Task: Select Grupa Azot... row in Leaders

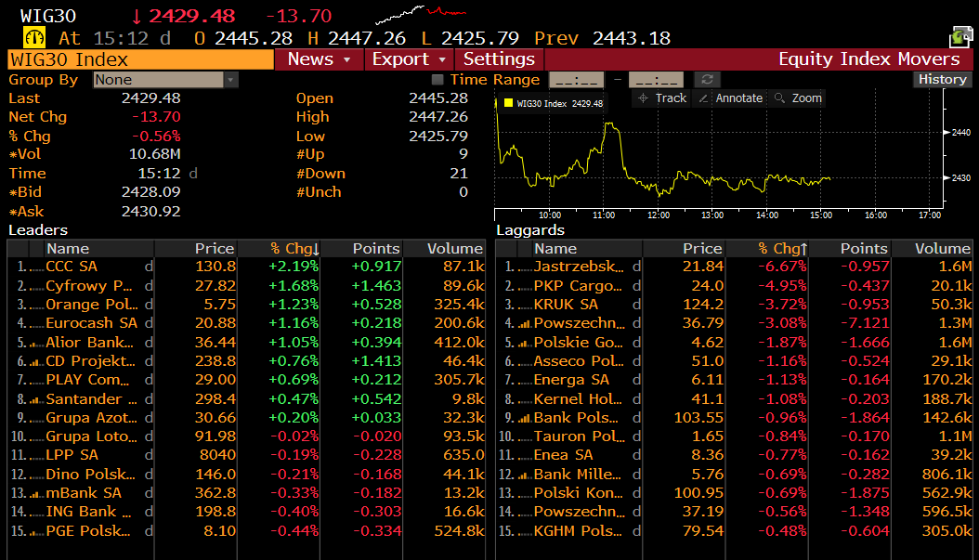Action: point(246,418)
